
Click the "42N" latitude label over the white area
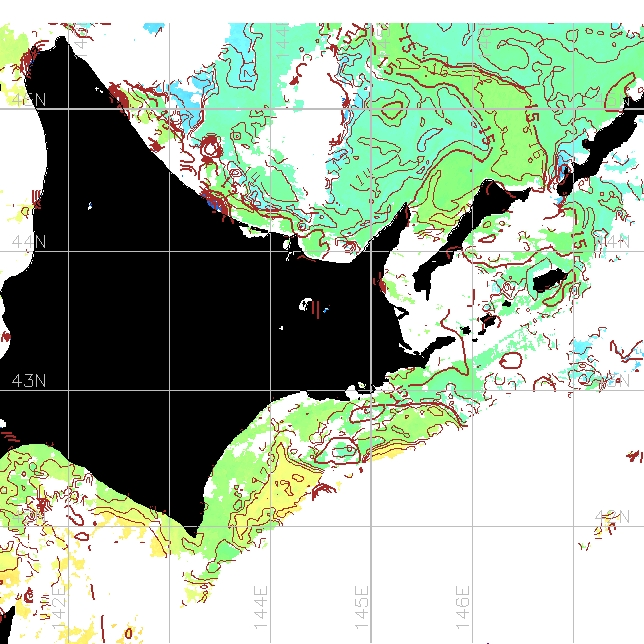[x=612, y=517]
